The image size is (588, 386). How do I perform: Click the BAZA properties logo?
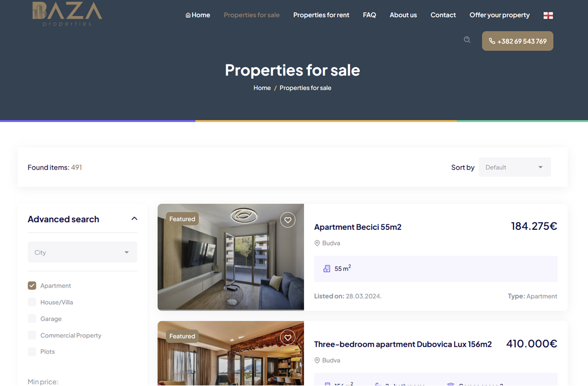click(67, 14)
